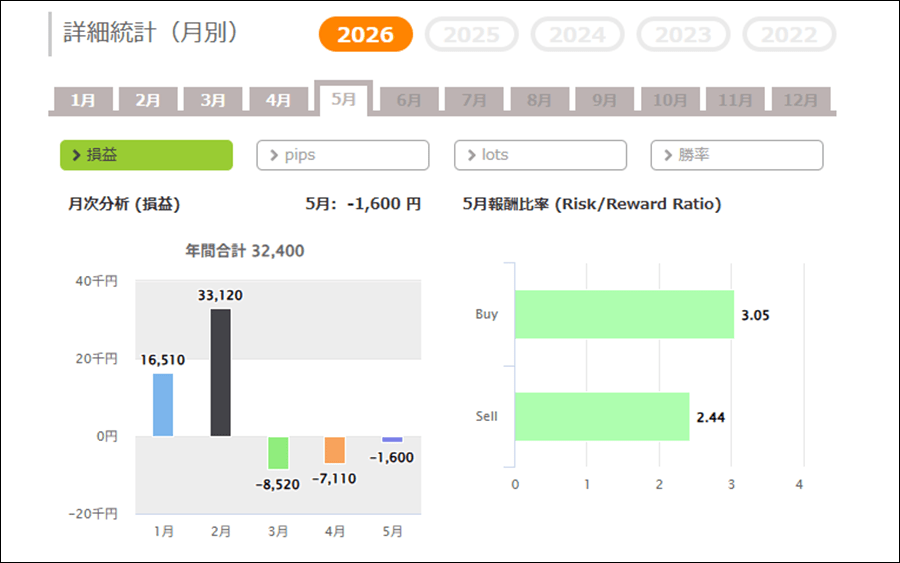
Task: Choose the 2023 year pill
Action: pyautogui.click(x=683, y=34)
